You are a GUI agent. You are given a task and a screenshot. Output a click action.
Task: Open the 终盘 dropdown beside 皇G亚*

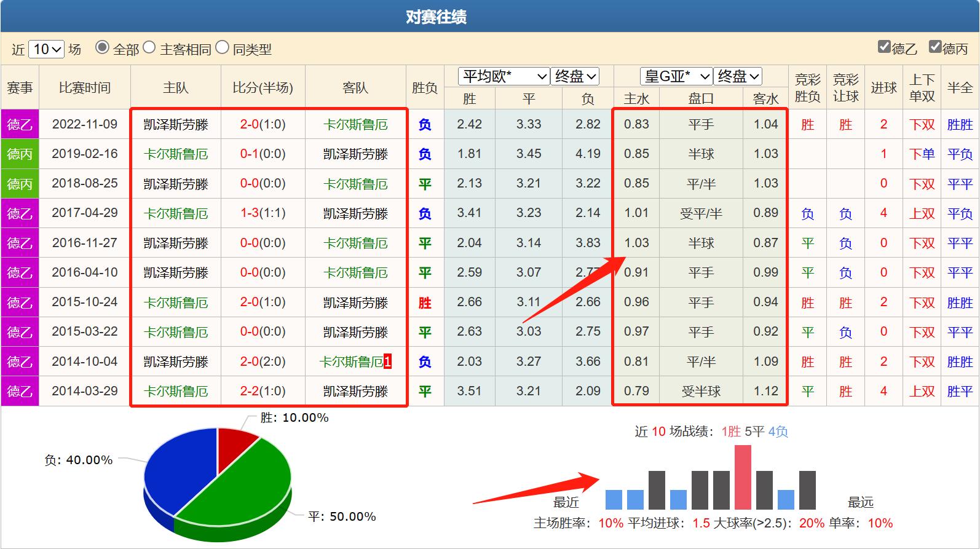click(738, 76)
